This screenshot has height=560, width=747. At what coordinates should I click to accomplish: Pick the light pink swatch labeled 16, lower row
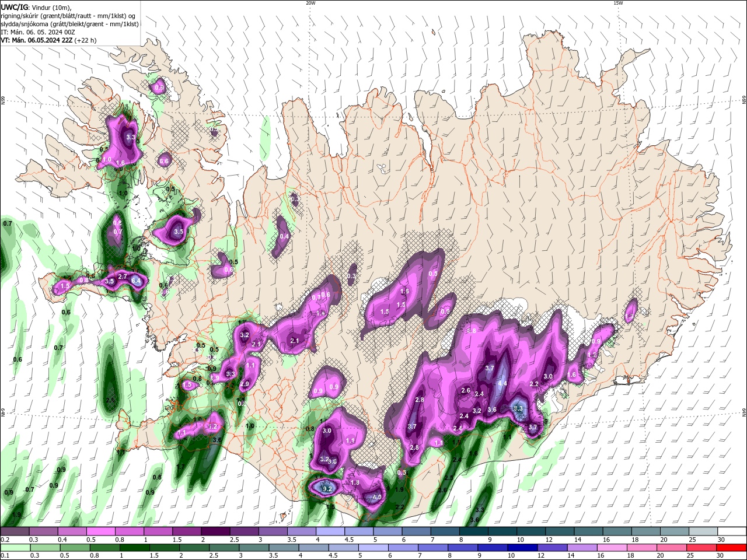613,548
